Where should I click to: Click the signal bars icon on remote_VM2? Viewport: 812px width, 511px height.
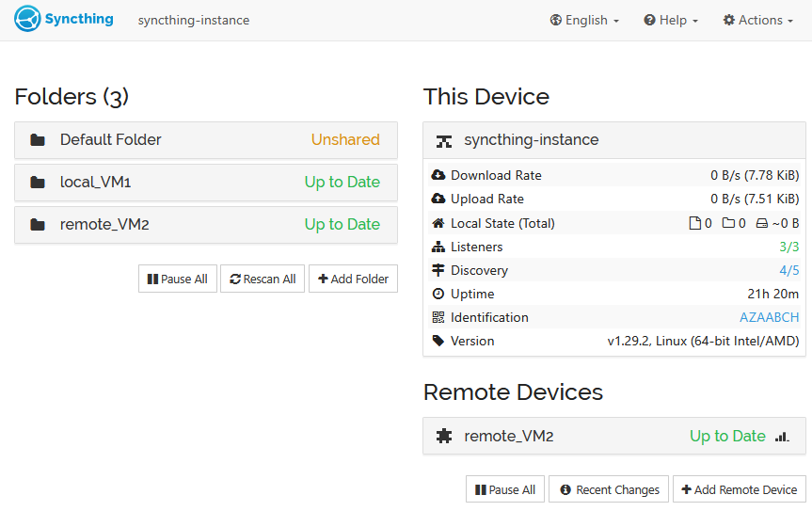pyautogui.click(x=782, y=437)
